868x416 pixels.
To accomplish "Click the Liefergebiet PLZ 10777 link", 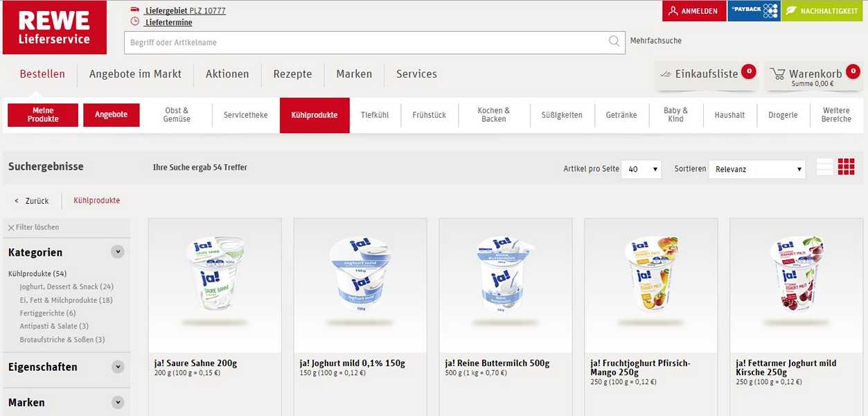I will coord(185,11).
